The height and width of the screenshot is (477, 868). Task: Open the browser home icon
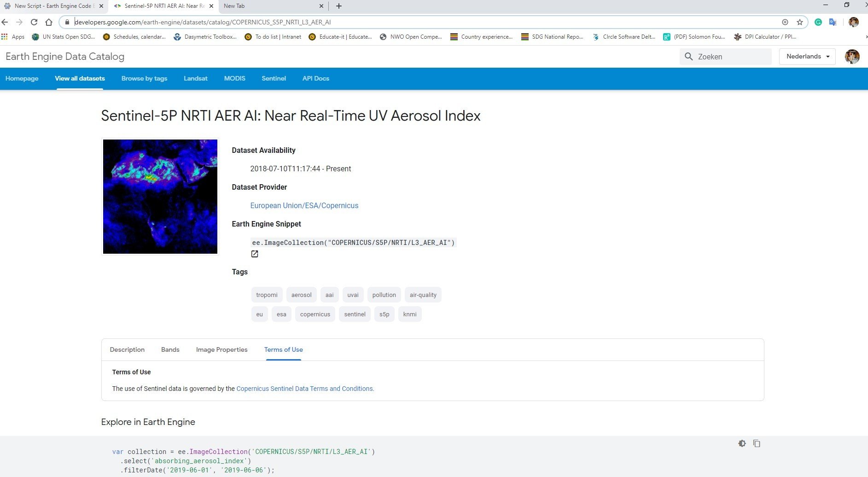49,22
